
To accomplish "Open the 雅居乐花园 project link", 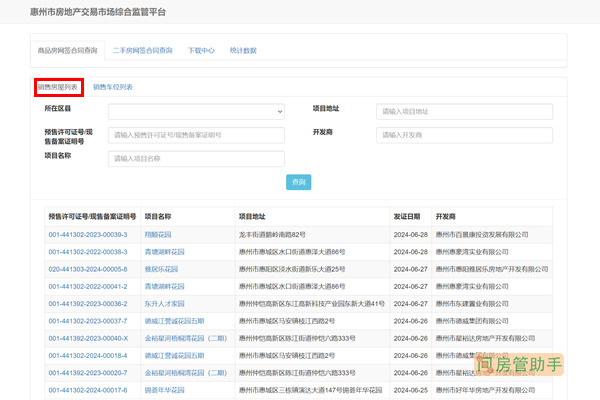I will (161, 269).
